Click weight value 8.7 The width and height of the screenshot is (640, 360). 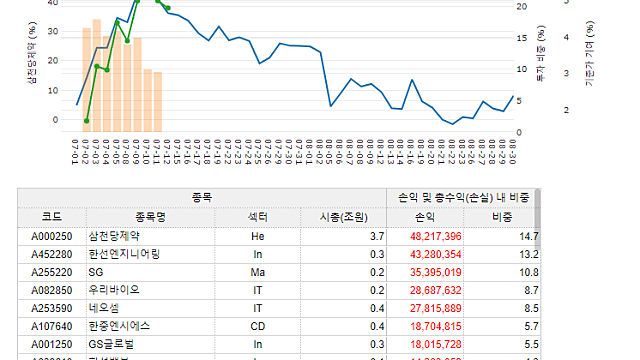pyautogui.click(x=531, y=290)
